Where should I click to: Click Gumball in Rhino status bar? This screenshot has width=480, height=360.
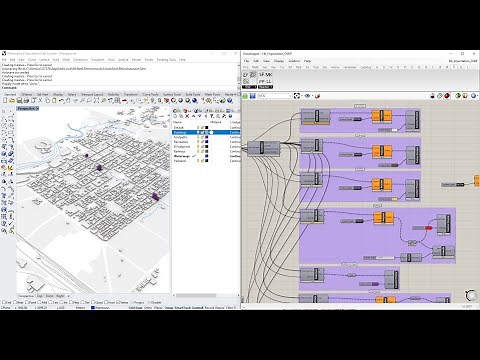click(197, 307)
